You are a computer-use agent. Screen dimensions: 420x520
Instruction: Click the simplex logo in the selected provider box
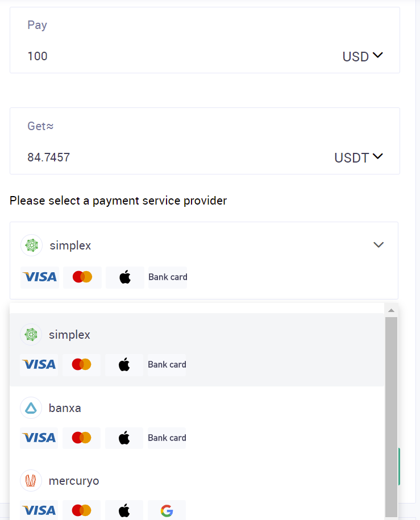coord(31,246)
